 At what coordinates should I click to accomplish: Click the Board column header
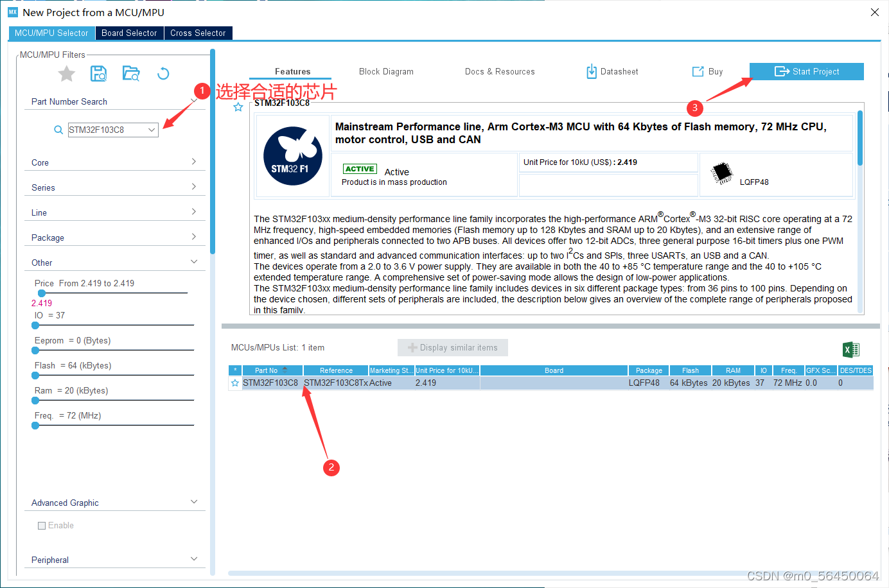click(x=554, y=370)
